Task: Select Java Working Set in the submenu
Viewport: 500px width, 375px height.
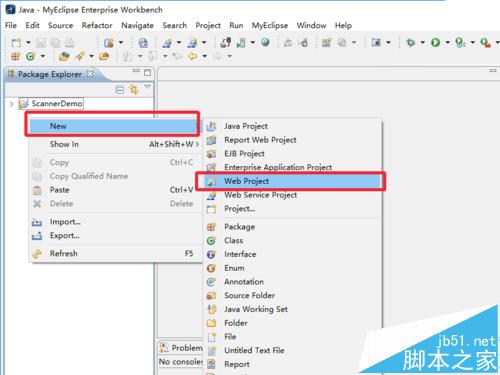Action: point(293,309)
